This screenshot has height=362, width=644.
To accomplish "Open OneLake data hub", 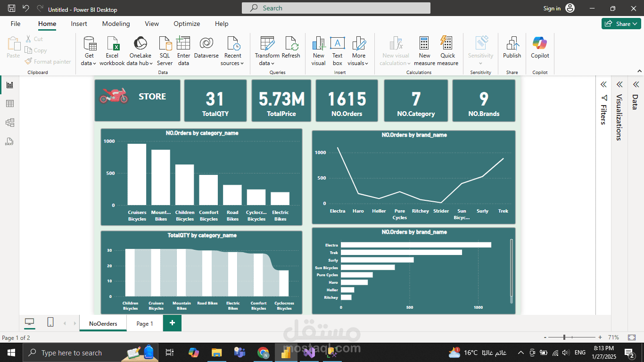I will click(140, 51).
